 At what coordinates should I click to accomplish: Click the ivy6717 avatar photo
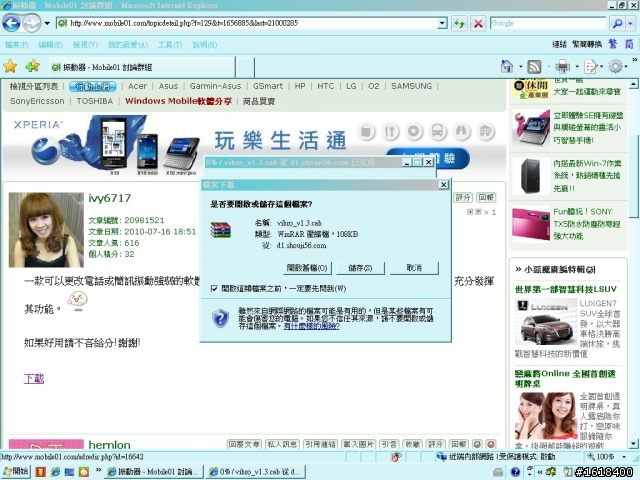(46, 230)
